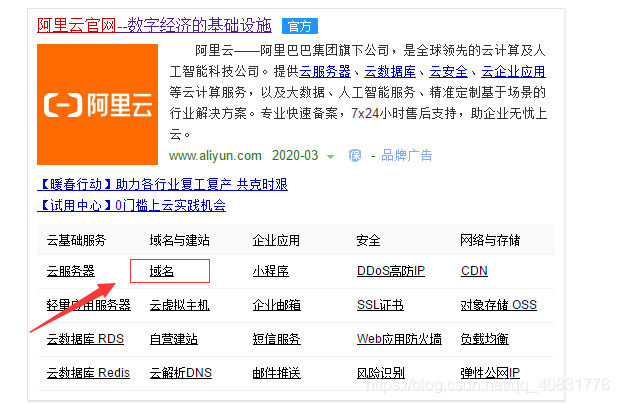Viewport: 619px width, 403px height.
Task: Open the 云企业应用 link
Action: coord(513,71)
